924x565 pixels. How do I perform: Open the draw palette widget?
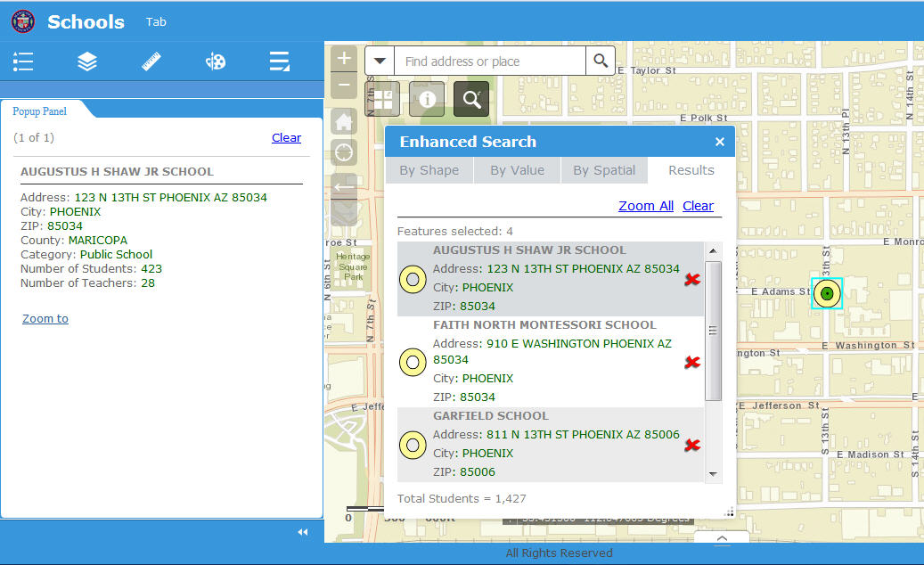[x=216, y=61]
